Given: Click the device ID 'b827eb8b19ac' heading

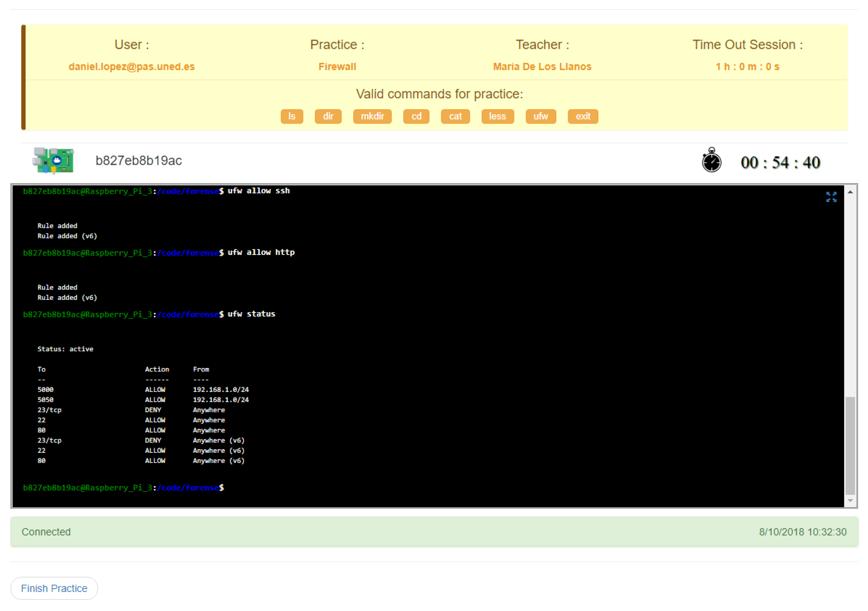Looking at the screenshot, I should (139, 161).
